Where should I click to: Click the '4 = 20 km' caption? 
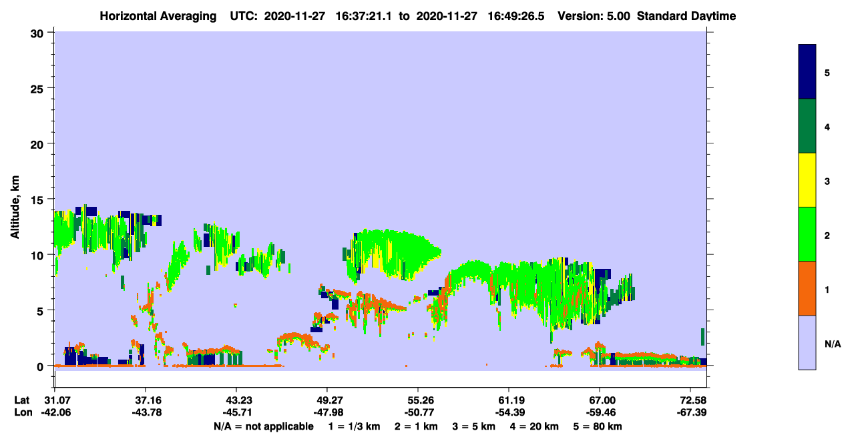coord(533,426)
